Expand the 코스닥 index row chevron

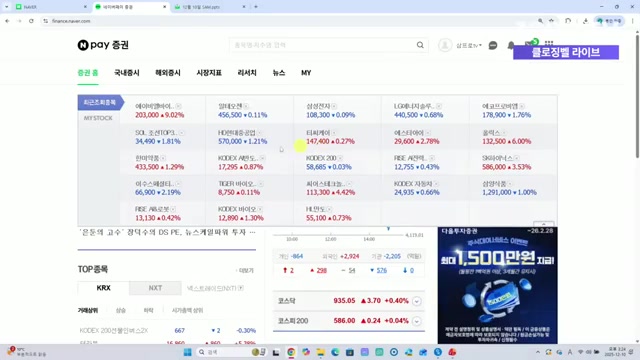(416, 301)
